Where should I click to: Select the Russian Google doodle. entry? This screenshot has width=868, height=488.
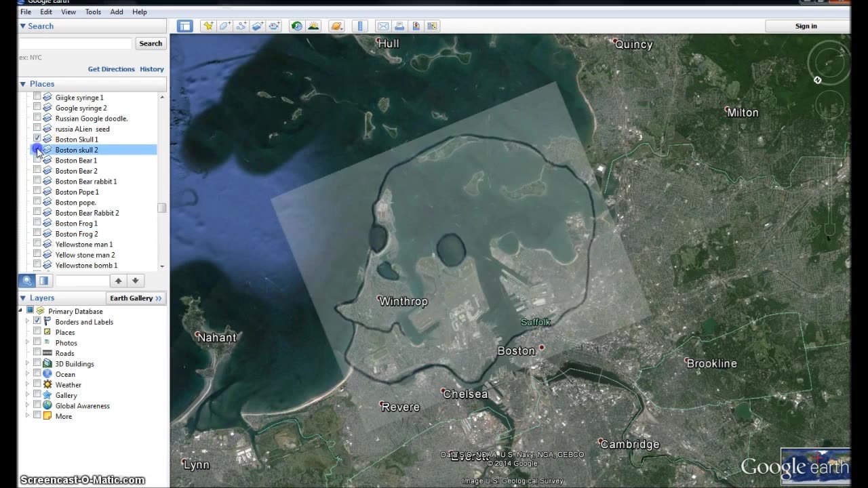(x=92, y=118)
